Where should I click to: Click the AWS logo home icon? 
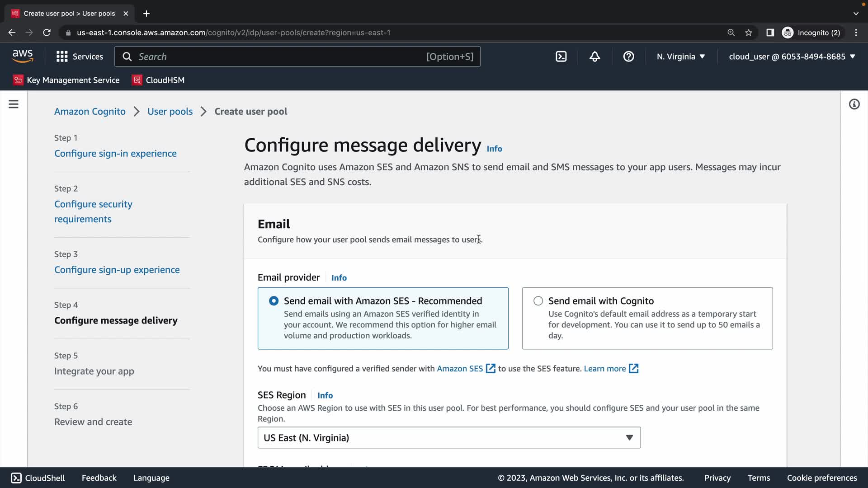pyautogui.click(x=23, y=56)
